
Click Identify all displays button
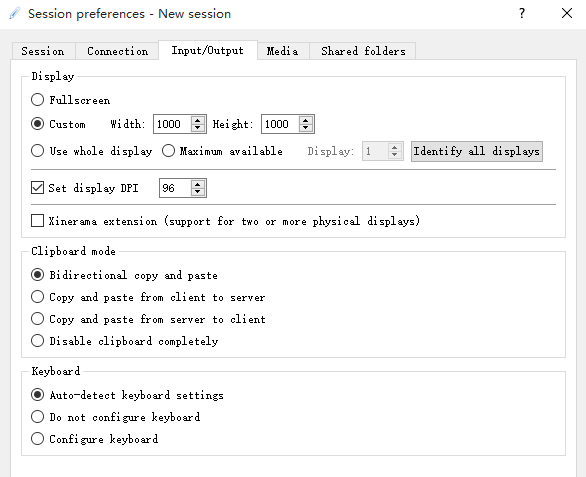[477, 151]
